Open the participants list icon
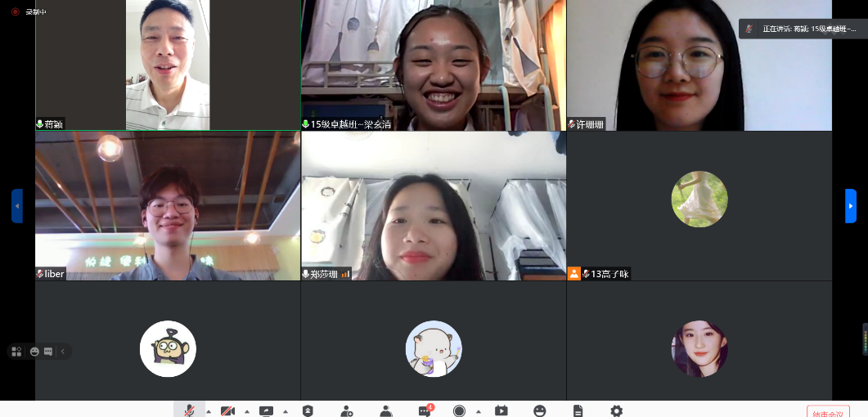Screen dimensions: 868x417 click(385, 410)
